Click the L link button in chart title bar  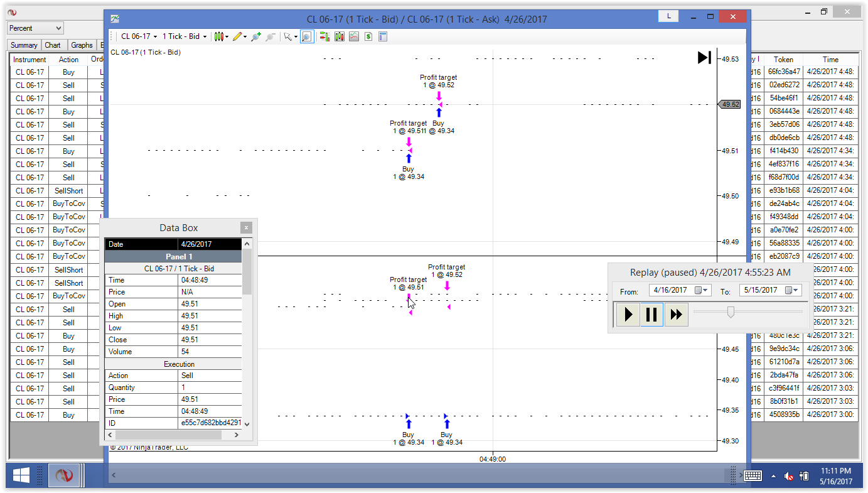pyautogui.click(x=669, y=16)
